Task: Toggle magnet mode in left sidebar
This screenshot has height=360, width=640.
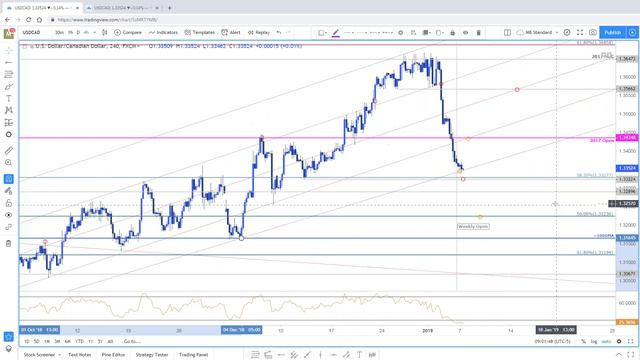Action: click(x=9, y=179)
